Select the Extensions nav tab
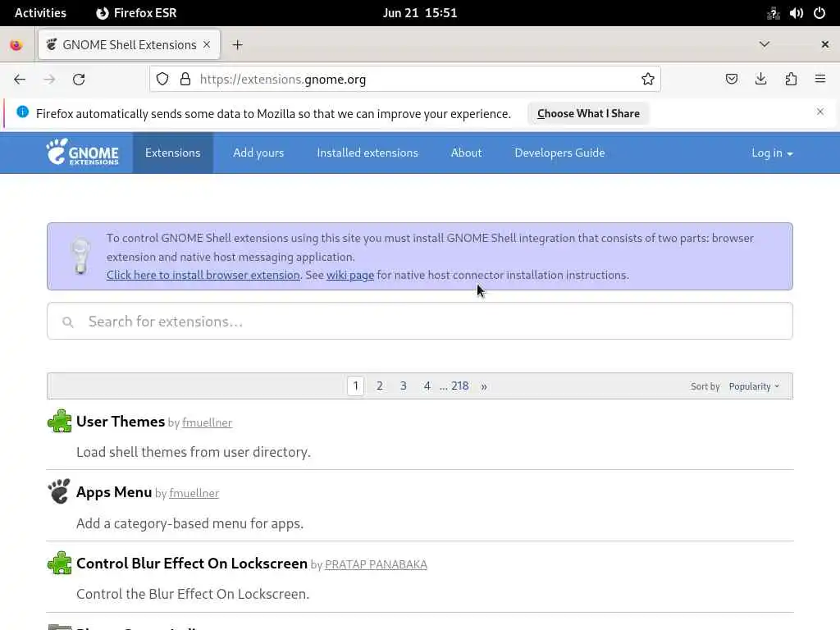This screenshot has height=630, width=840. tap(172, 153)
